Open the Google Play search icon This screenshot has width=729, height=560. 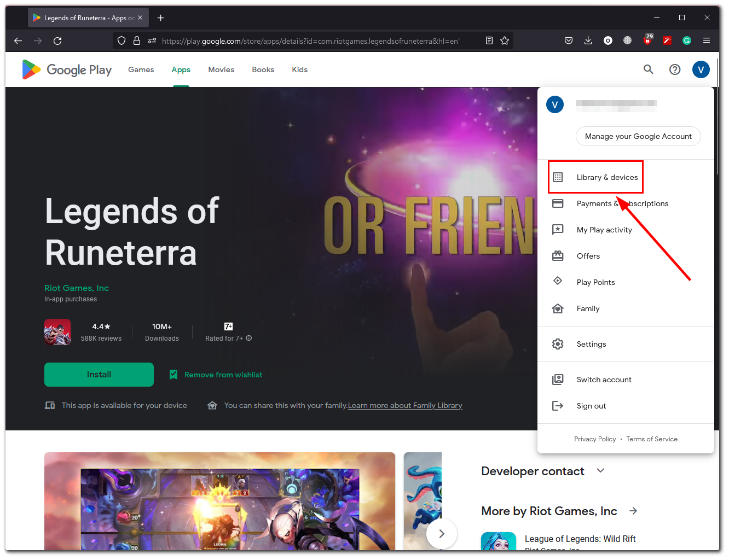pyautogui.click(x=649, y=69)
